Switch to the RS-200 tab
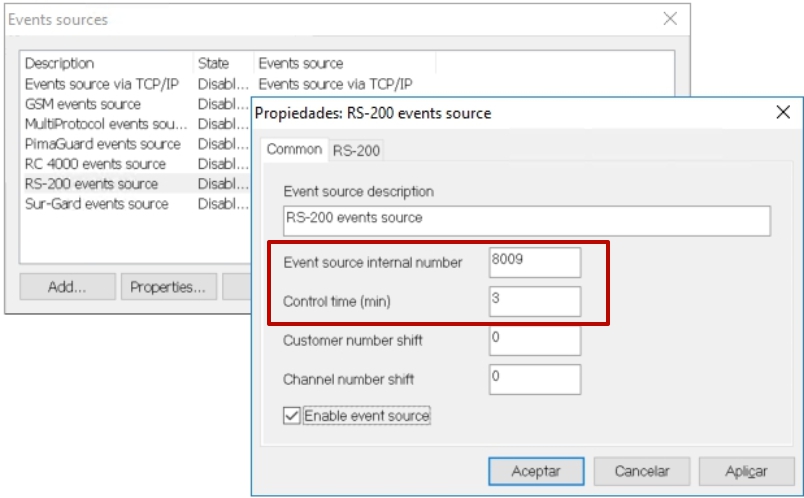804x498 pixels. (356, 150)
